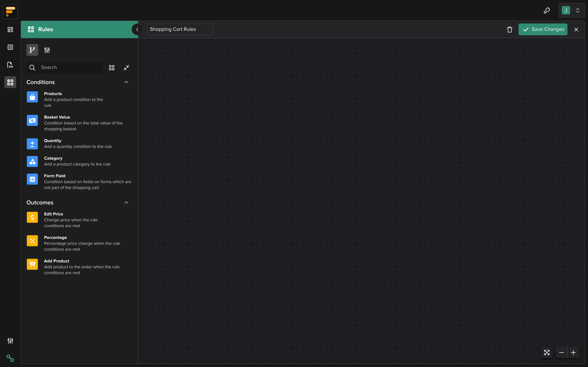Collapse the Conditions section
Viewport: 588px width, 367px height.
126,82
